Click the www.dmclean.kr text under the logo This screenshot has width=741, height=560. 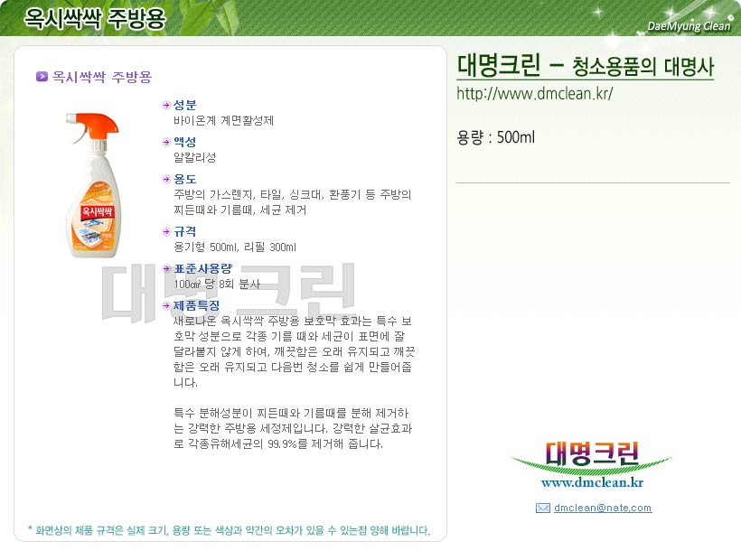(x=592, y=482)
